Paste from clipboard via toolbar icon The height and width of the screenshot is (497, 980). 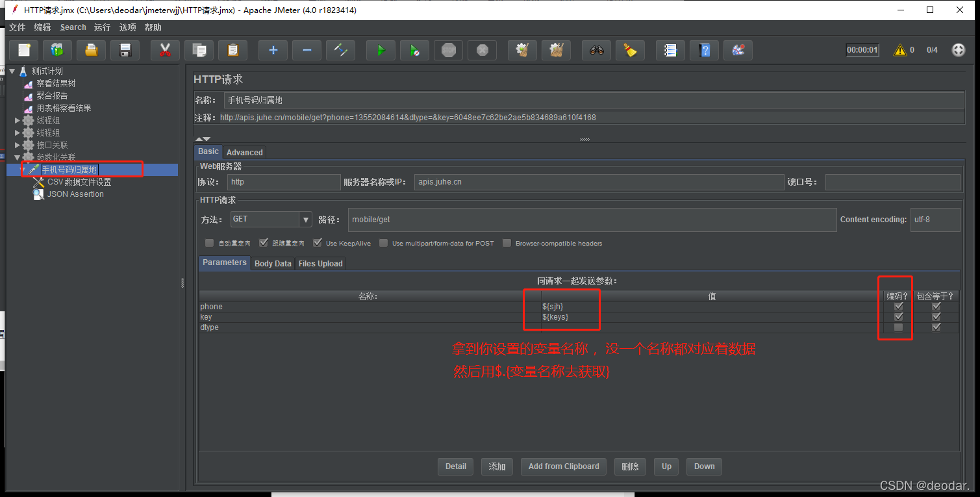(x=232, y=50)
